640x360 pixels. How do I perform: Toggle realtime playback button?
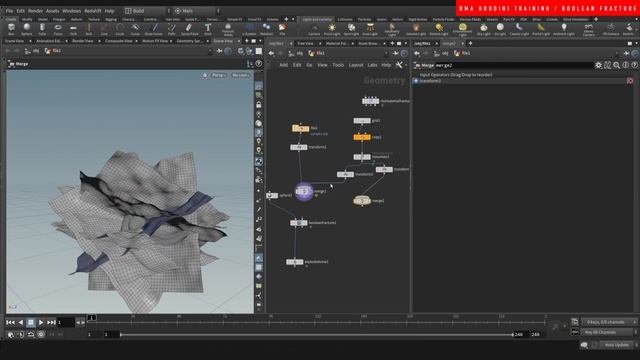tap(41, 334)
